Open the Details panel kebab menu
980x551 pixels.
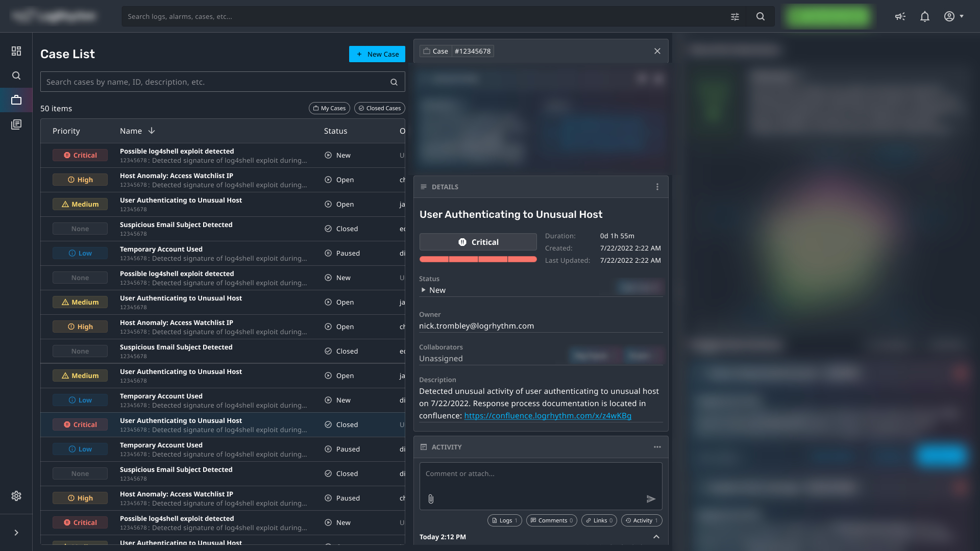point(657,187)
